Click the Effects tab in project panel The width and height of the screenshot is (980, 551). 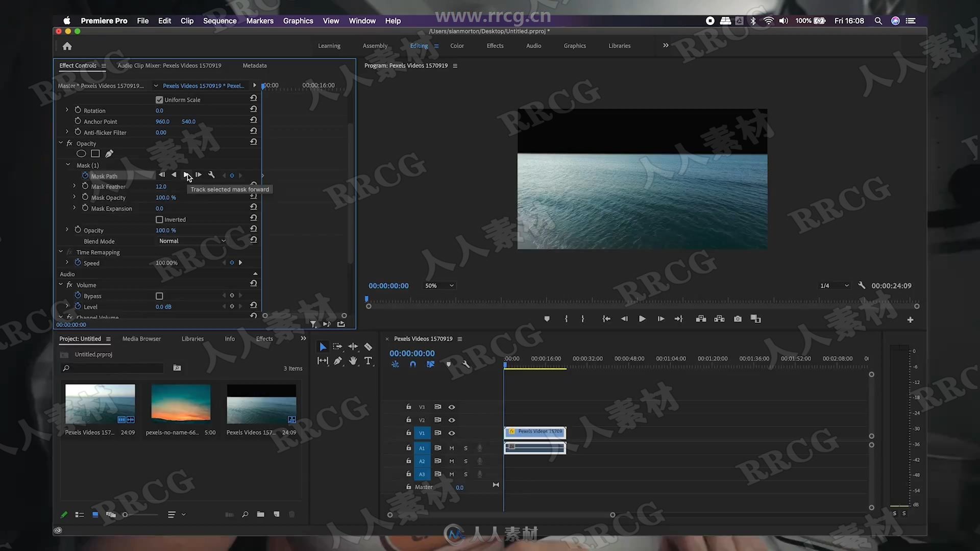coord(264,338)
